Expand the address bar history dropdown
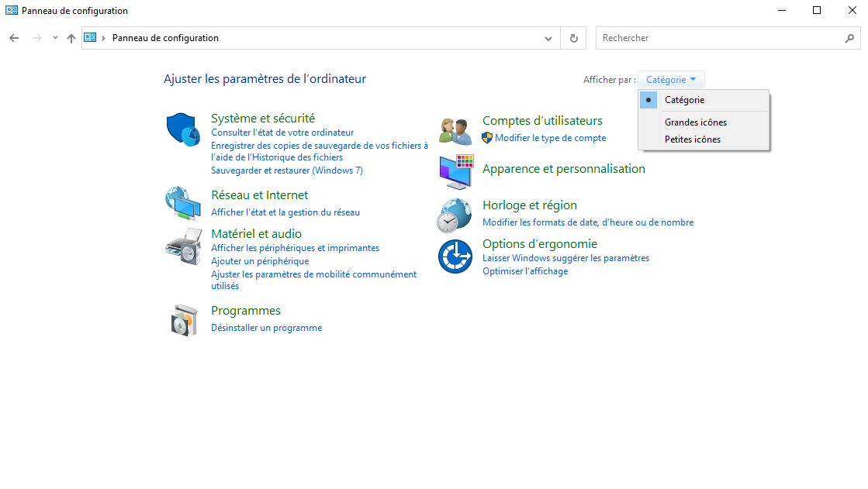The height and width of the screenshot is (489, 868). 548,38
